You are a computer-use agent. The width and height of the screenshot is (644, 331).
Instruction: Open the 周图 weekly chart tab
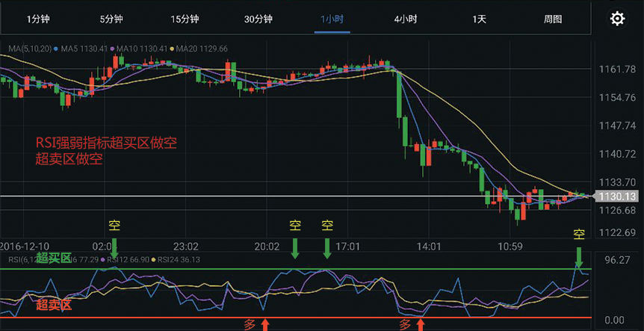553,19
